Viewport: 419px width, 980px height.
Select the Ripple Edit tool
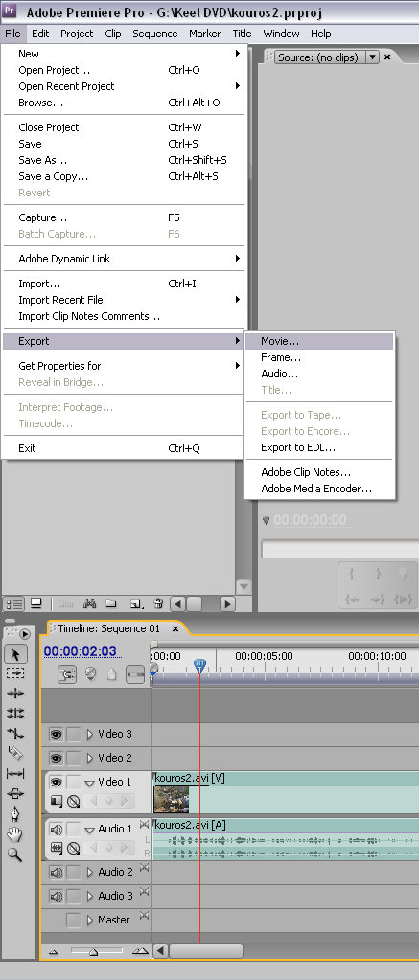(x=15, y=694)
